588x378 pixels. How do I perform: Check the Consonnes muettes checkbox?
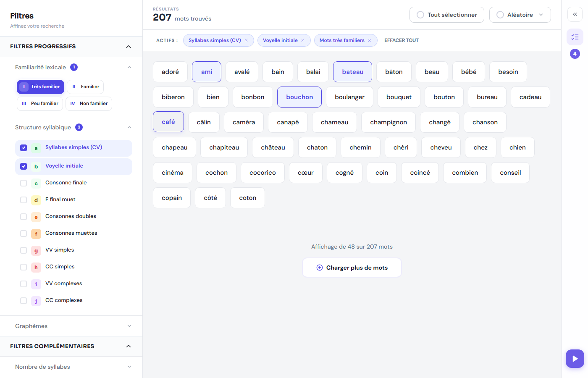click(24, 234)
